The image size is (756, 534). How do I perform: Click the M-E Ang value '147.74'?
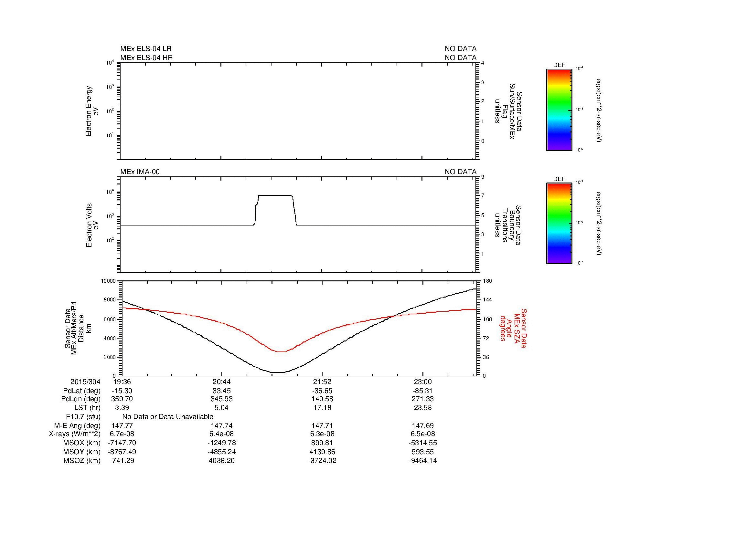222,425
